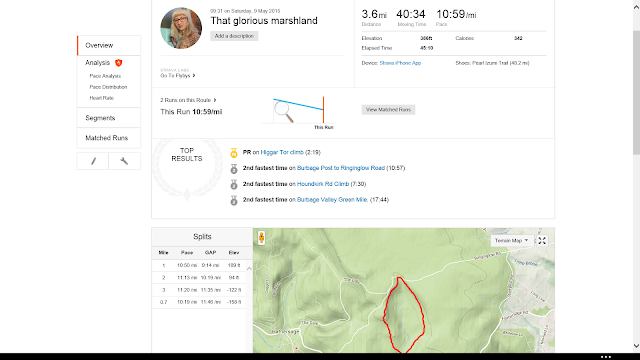
Task: Click the three dots in bottom bar
Action: coord(606,357)
